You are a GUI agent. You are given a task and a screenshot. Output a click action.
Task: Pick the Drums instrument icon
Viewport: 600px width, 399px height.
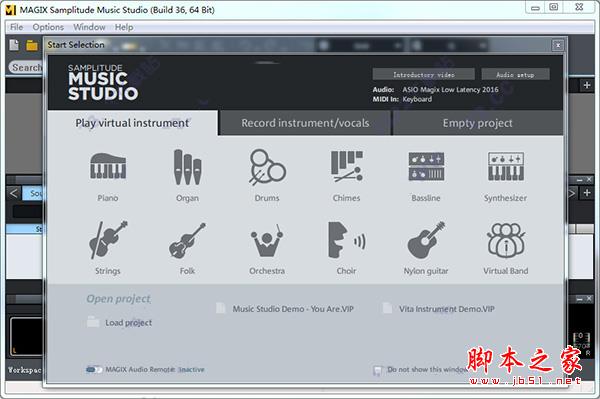[x=267, y=168]
